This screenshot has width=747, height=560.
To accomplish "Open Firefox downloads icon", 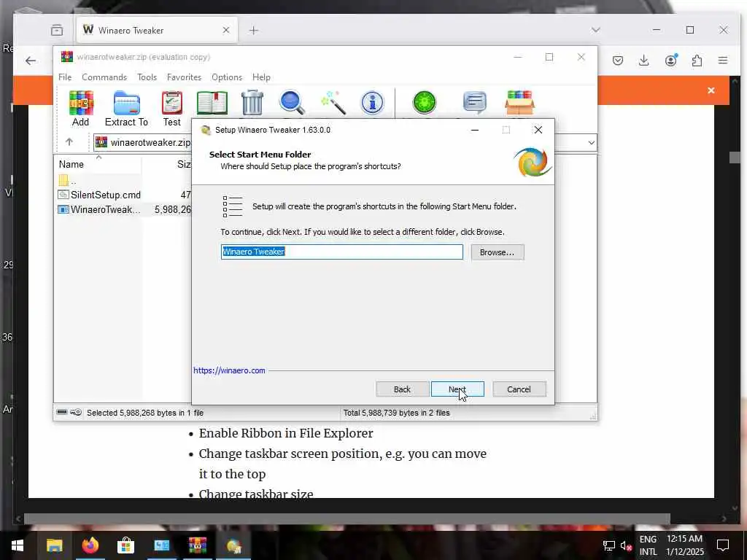I will point(643,61).
